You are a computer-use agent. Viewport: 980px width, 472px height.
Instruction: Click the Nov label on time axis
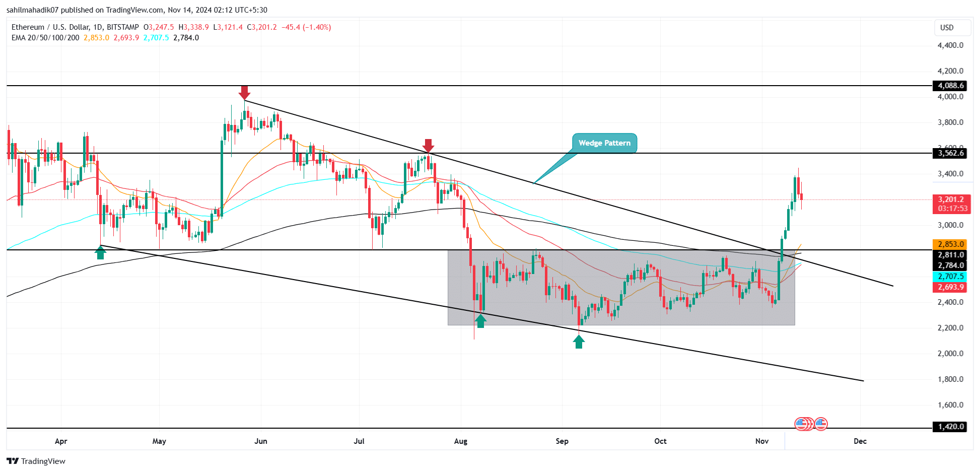click(x=762, y=441)
